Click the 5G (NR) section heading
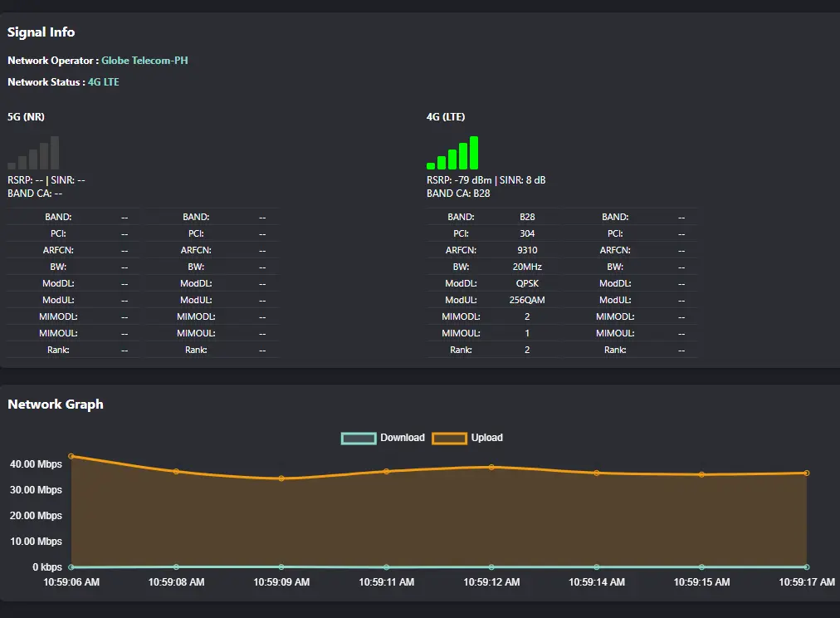Screen dimensions: 840x618 27,117
